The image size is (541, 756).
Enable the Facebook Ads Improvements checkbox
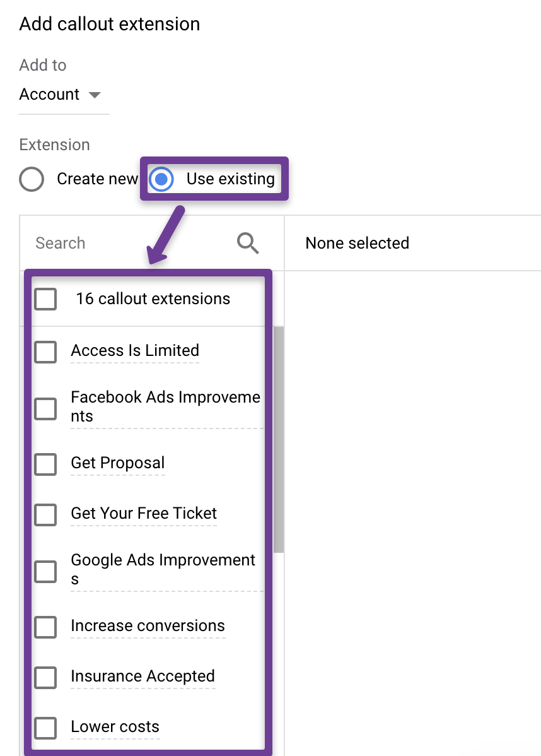pyautogui.click(x=46, y=408)
